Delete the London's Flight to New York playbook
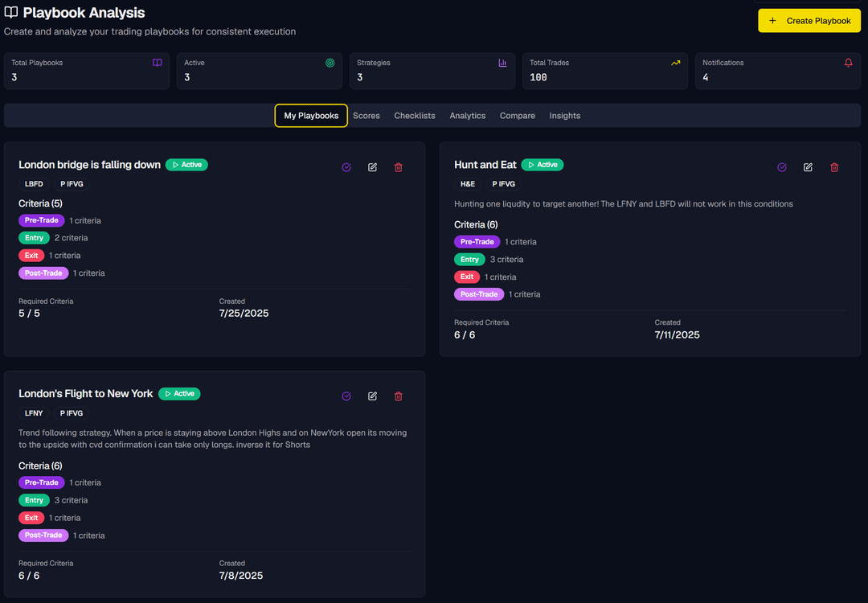 click(399, 396)
